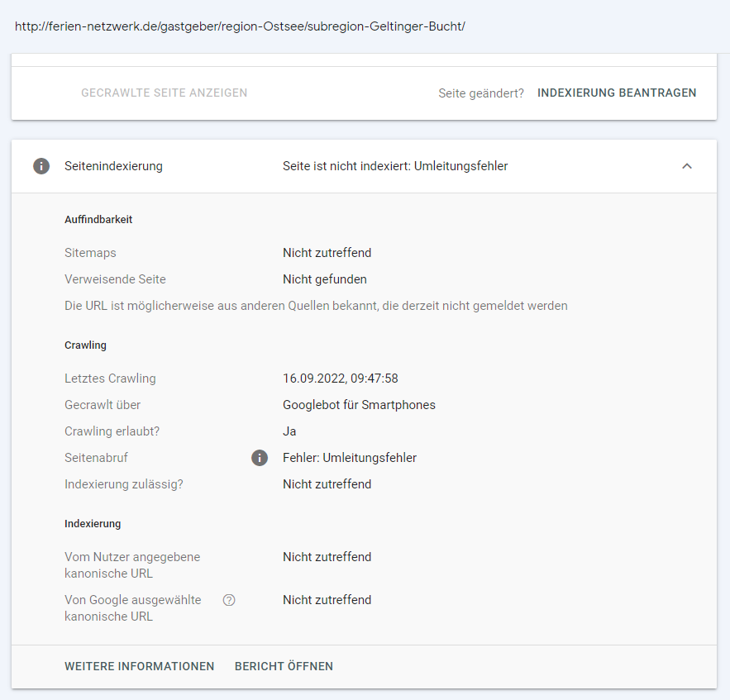Open help icon for Google-selected canonical URL
The image size is (730, 700).
pos(229,600)
